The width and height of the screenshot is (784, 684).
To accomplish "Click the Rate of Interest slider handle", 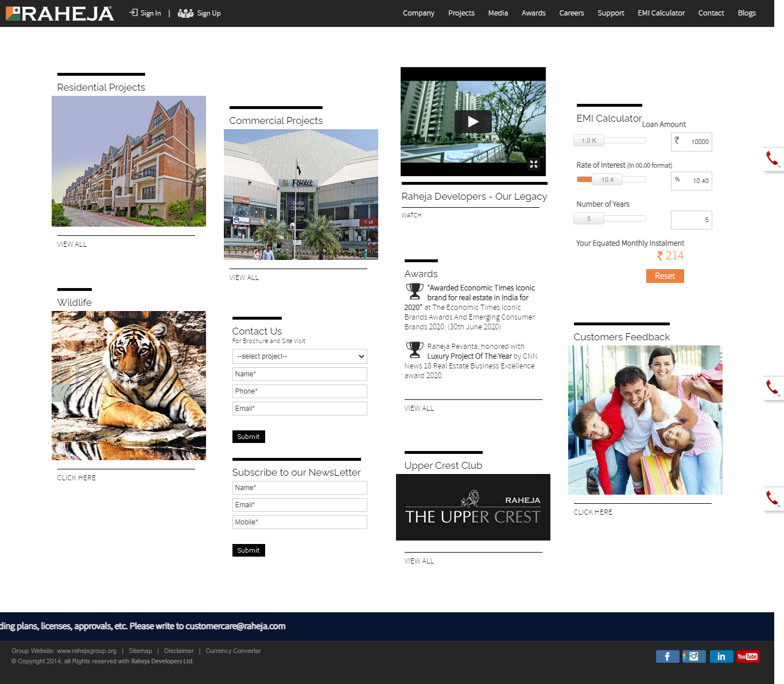I will [607, 180].
